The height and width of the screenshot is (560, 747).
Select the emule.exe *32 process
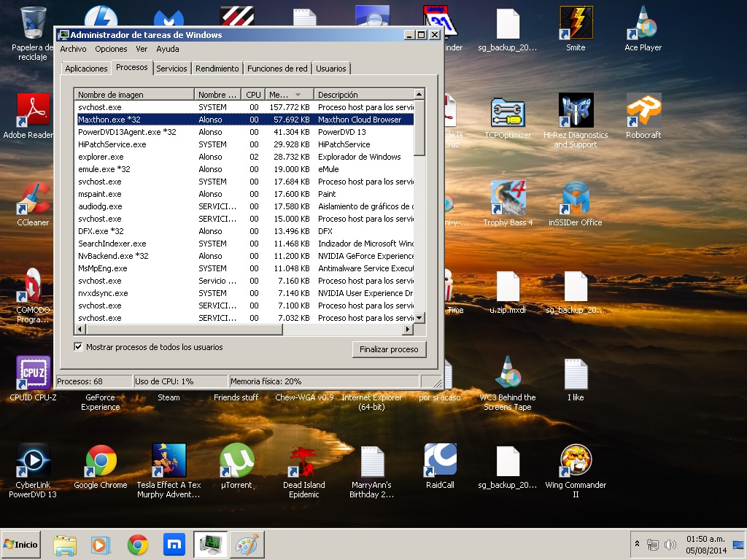tap(244, 169)
